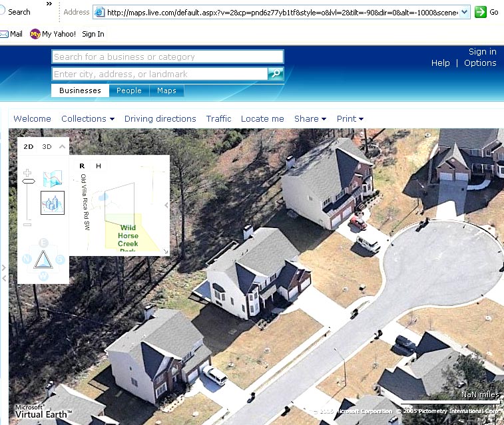Open Mail toolbar icon
Image resolution: width=504 pixels, height=425 pixels.
[11, 34]
